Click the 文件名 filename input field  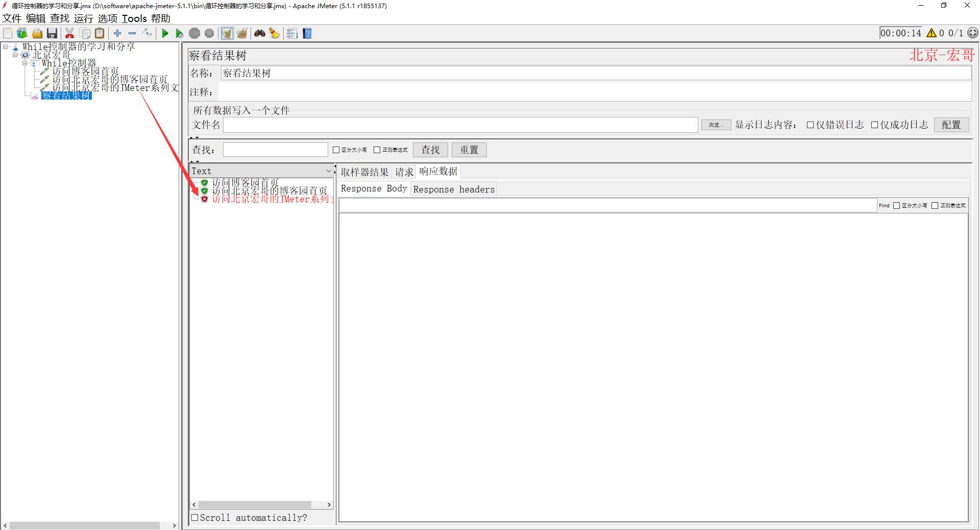pyautogui.click(x=460, y=125)
